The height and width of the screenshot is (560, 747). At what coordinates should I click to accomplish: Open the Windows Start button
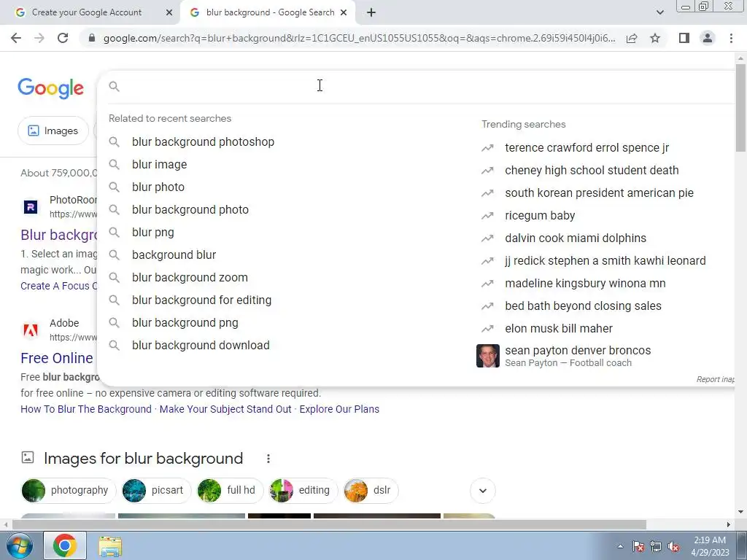click(x=19, y=545)
